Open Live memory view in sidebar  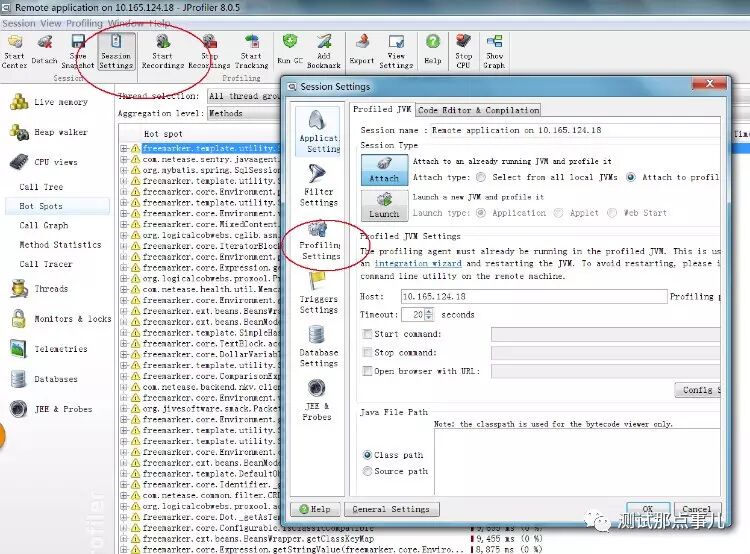(x=49, y=102)
